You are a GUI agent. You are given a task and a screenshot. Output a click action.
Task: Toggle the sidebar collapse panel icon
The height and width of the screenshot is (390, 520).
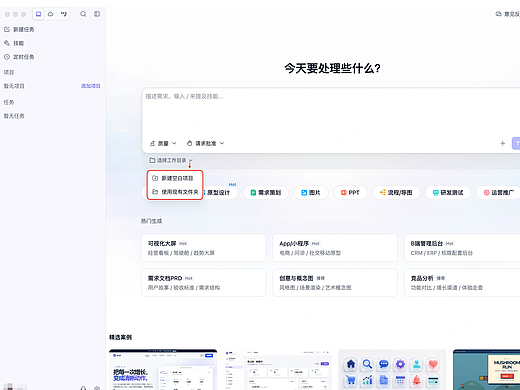point(97,14)
